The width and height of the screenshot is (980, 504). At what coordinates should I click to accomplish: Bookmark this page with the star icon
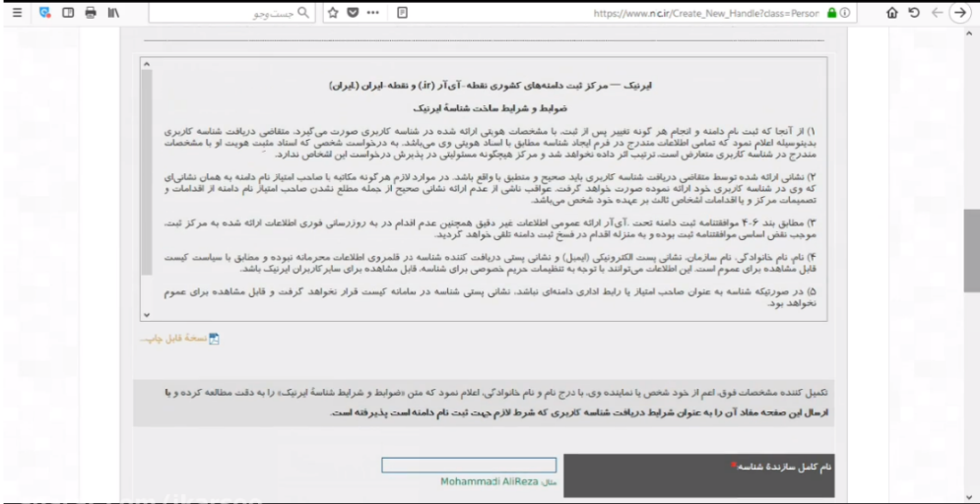[333, 13]
